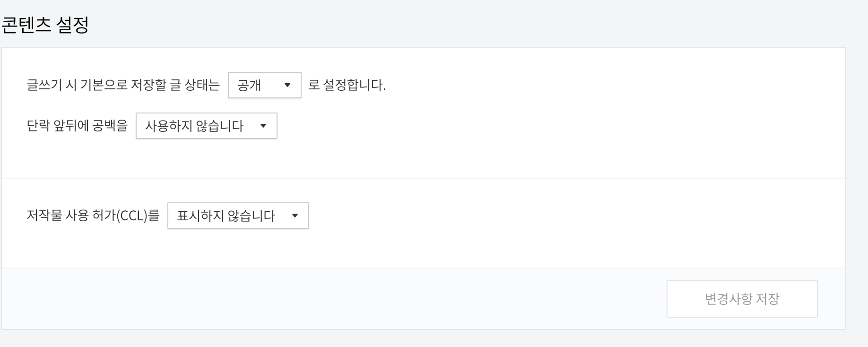The height and width of the screenshot is (347, 868).
Task: Click the arrow icon on the 공개 selector
Action: tap(289, 85)
